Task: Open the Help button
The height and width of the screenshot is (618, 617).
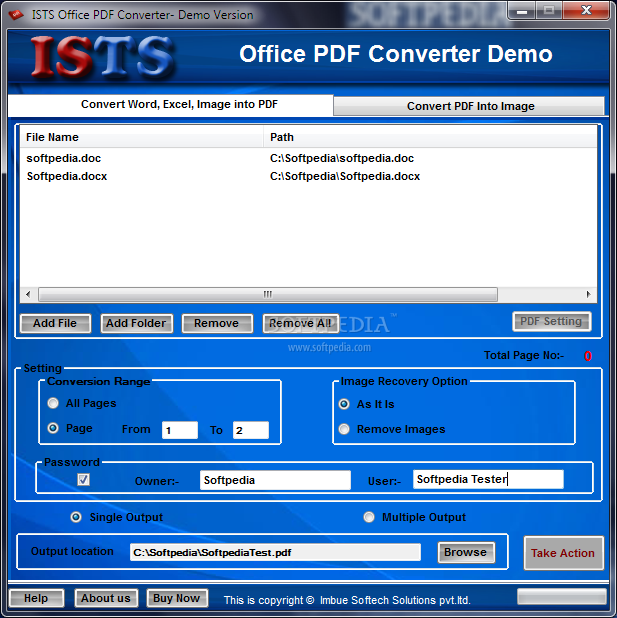Action: pyautogui.click(x=36, y=598)
